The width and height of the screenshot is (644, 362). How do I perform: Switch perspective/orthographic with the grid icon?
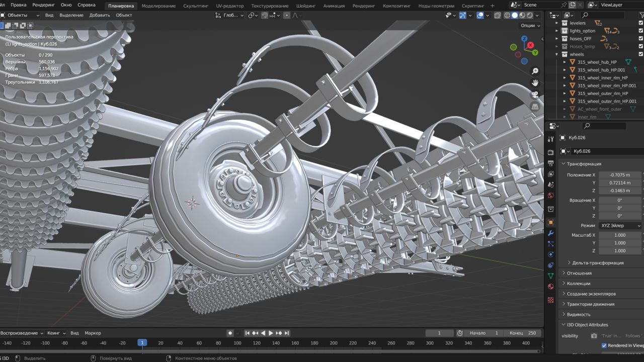535,107
